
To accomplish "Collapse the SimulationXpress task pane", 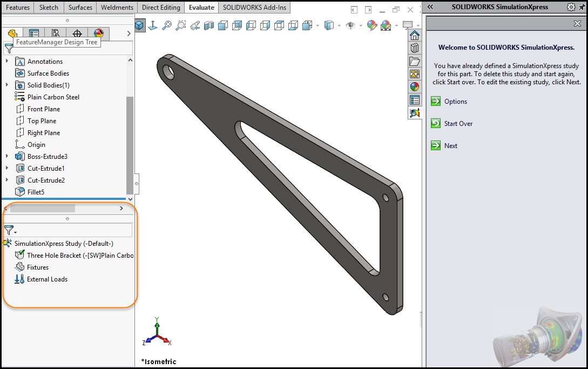I will [x=430, y=7].
